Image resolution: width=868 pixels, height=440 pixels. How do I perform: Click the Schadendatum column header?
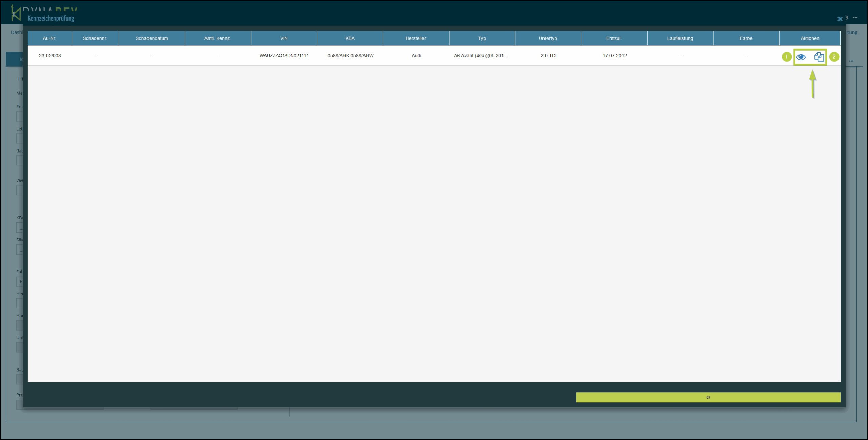tap(152, 38)
